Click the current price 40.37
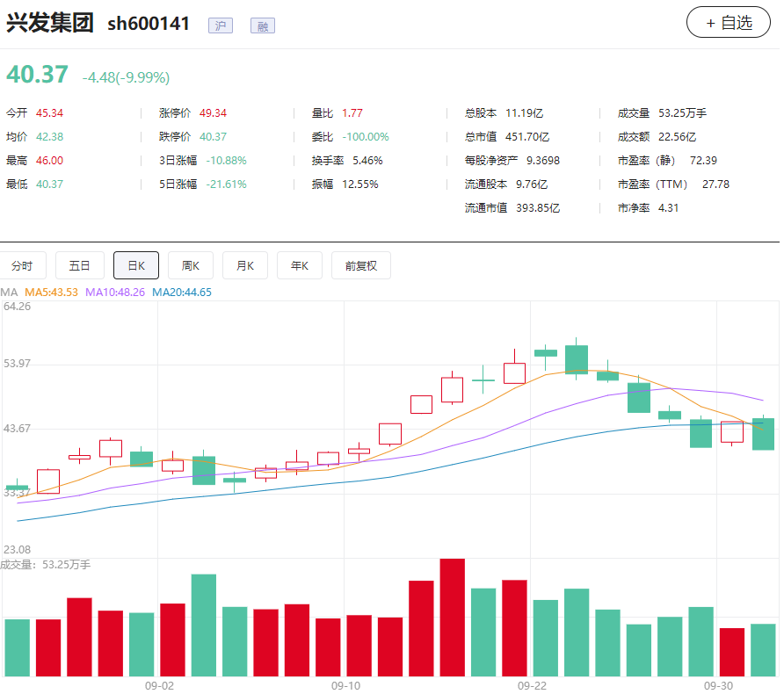Viewport: 784px width, 694px height. click(37, 75)
